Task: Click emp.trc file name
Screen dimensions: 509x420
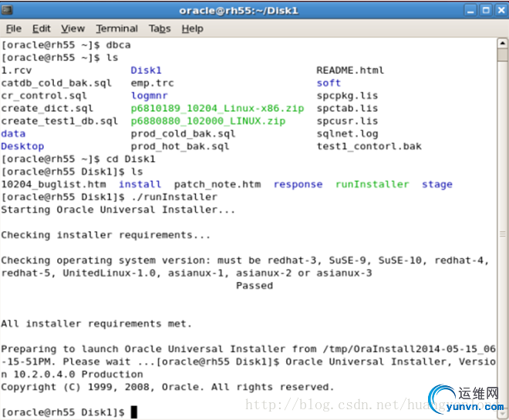Action: tap(152, 83)
